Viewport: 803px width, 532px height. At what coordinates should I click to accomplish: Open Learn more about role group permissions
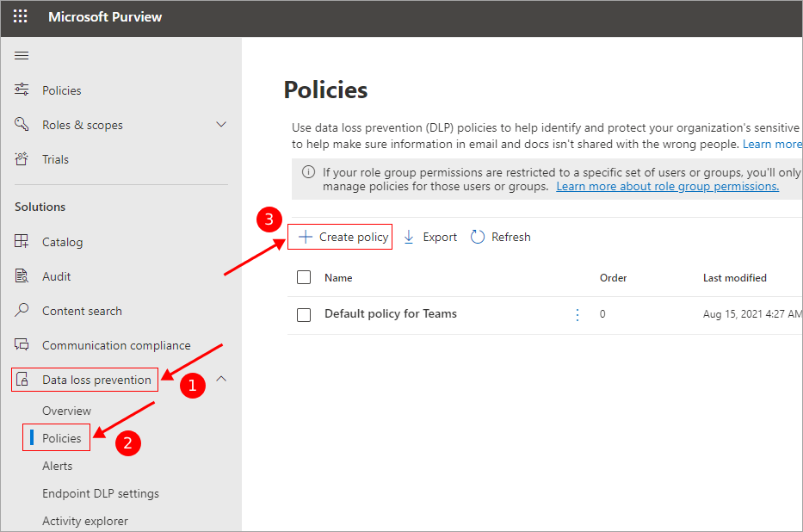(x=667, y=187)
